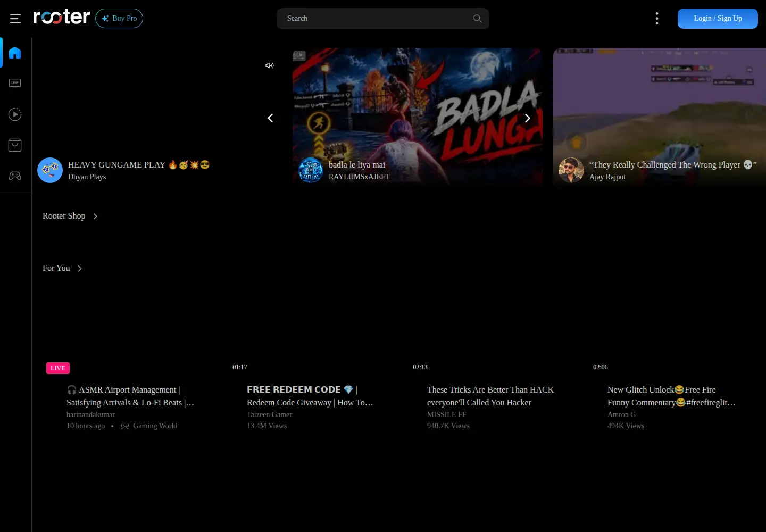
Task: Go to Home via sidebar icon
Action: 15,53
